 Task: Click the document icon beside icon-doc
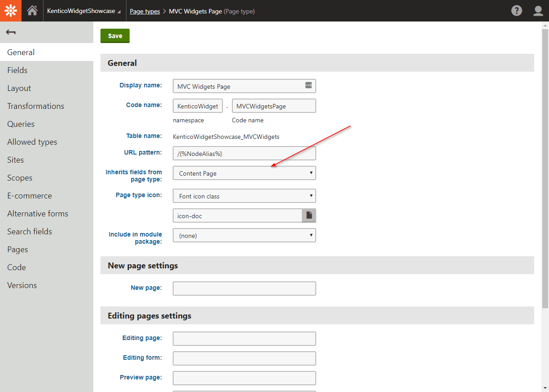(309, 215)
